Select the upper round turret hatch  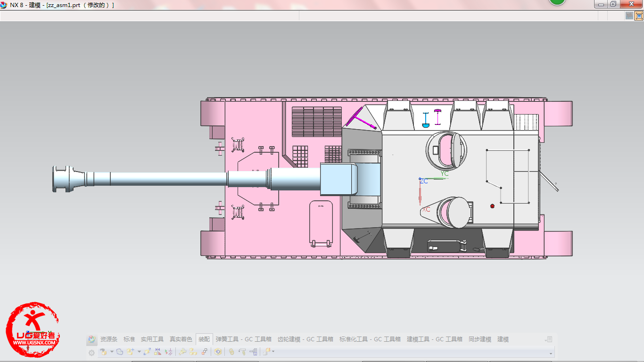tap(446, 150)
